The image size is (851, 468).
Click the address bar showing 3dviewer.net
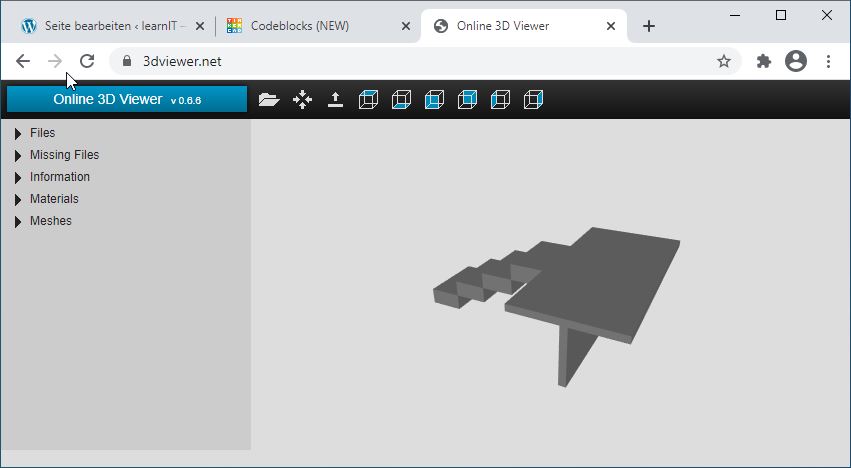coord(425,61)
